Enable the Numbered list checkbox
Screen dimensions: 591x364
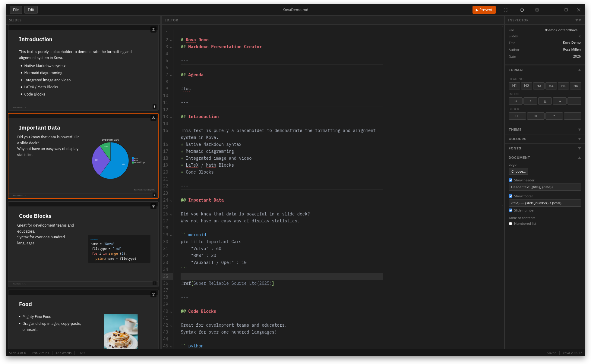[x=510, y=224]
